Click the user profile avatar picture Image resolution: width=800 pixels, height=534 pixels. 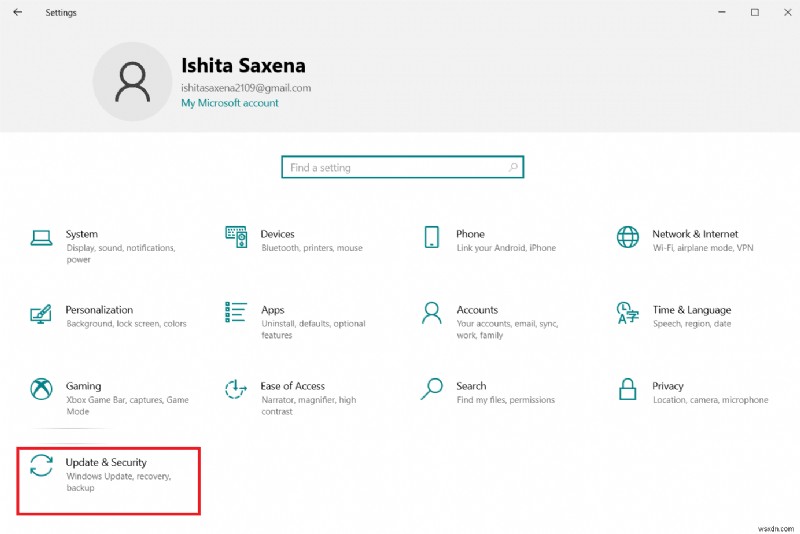[132, 82]
